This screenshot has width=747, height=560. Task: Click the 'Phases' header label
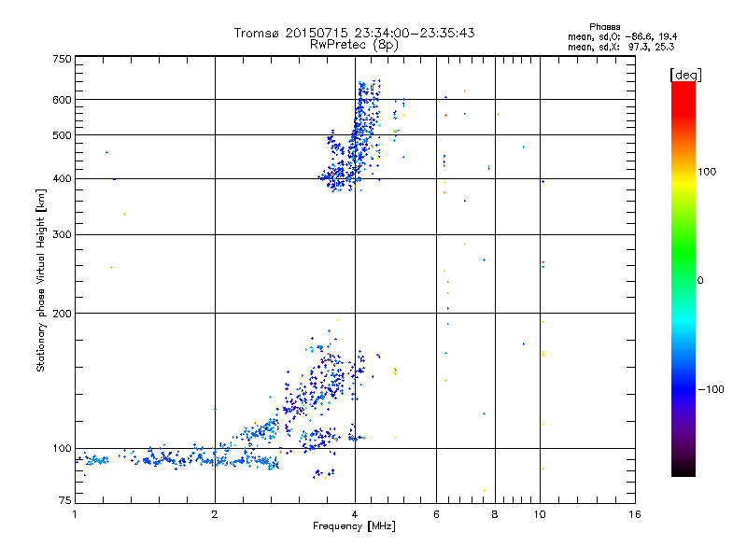604,27
